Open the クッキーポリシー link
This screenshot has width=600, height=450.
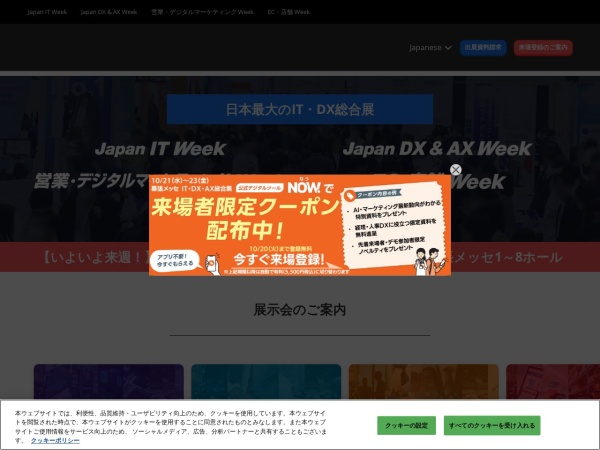(x=55, y=440)
